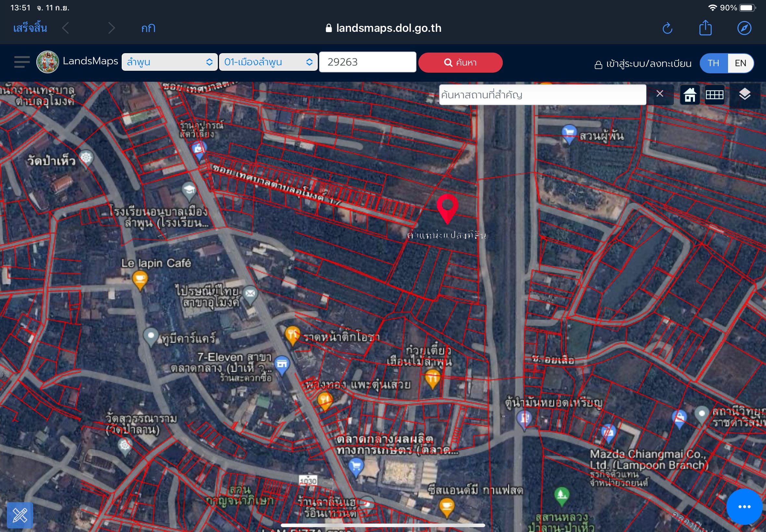The height and width of the screenshot is (532, 766).
Task: Click the home icon on map toolbar
Action: click(x=690, y=95)
